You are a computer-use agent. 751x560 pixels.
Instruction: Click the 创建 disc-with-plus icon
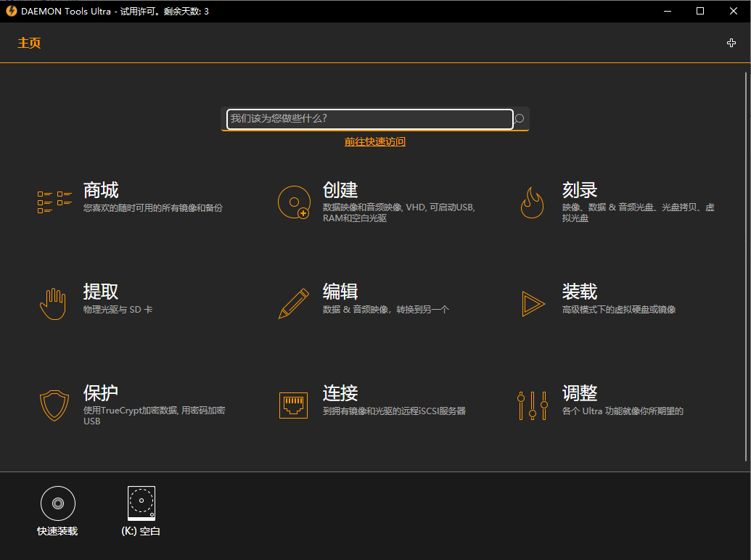pos(294,202)
